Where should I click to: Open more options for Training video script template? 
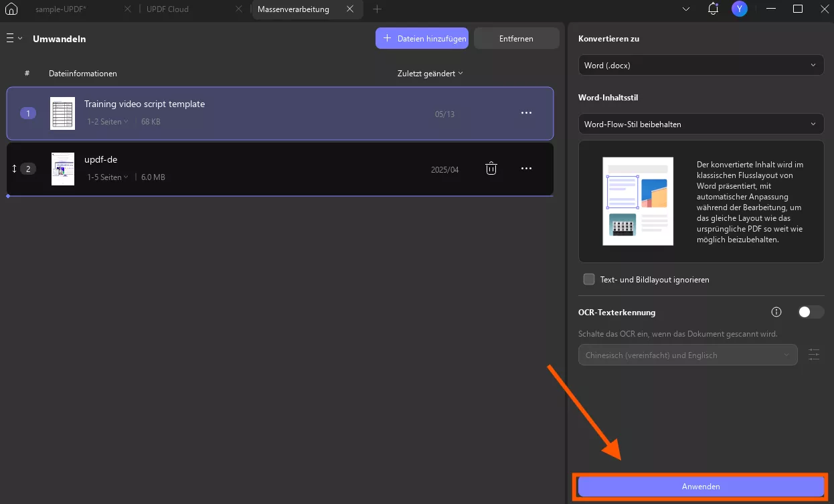tap(526, 113)
